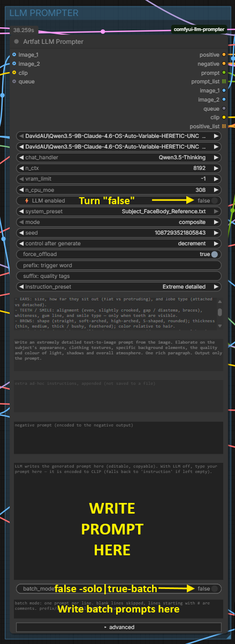Click the n_ctx value 8192
The height and width of the screenshot is (644, 235).
(200, 168)
